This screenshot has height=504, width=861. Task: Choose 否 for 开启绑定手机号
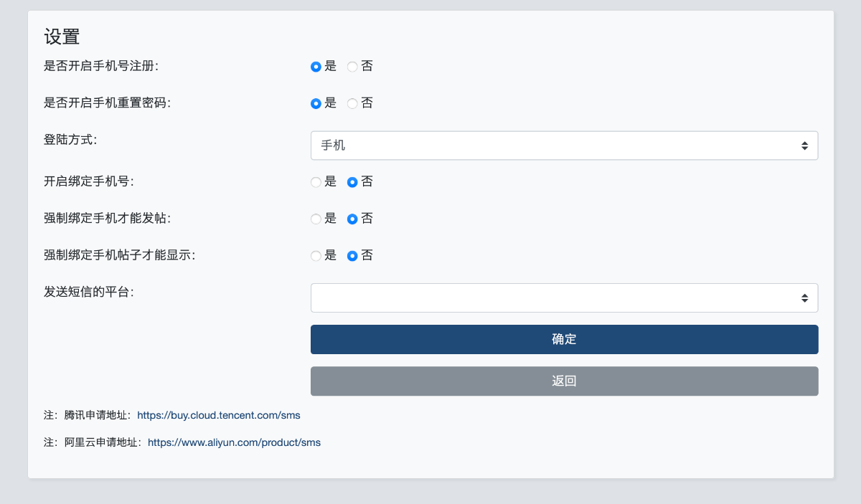pos(352,182)
